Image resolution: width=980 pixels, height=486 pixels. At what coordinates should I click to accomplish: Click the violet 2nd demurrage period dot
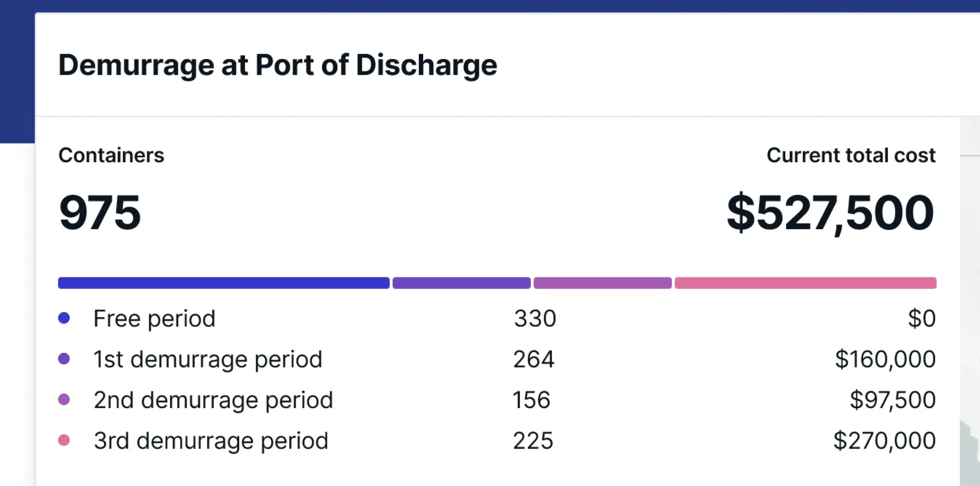point(64,400)
